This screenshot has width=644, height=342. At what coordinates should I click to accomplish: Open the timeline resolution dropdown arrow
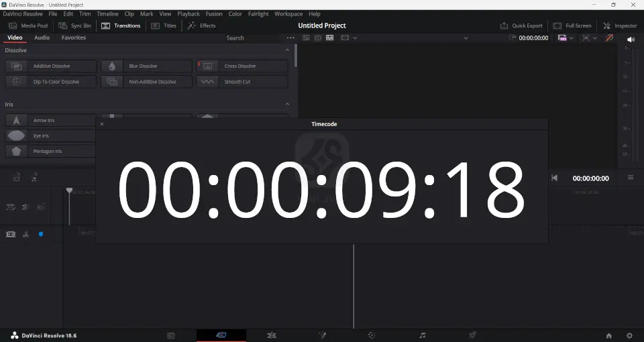tap(572, 38)
